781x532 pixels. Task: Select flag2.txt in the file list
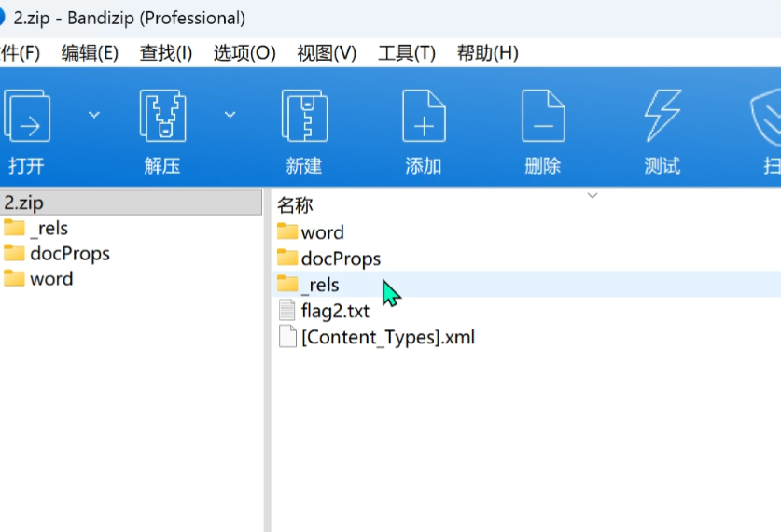[x=335, y=311]
